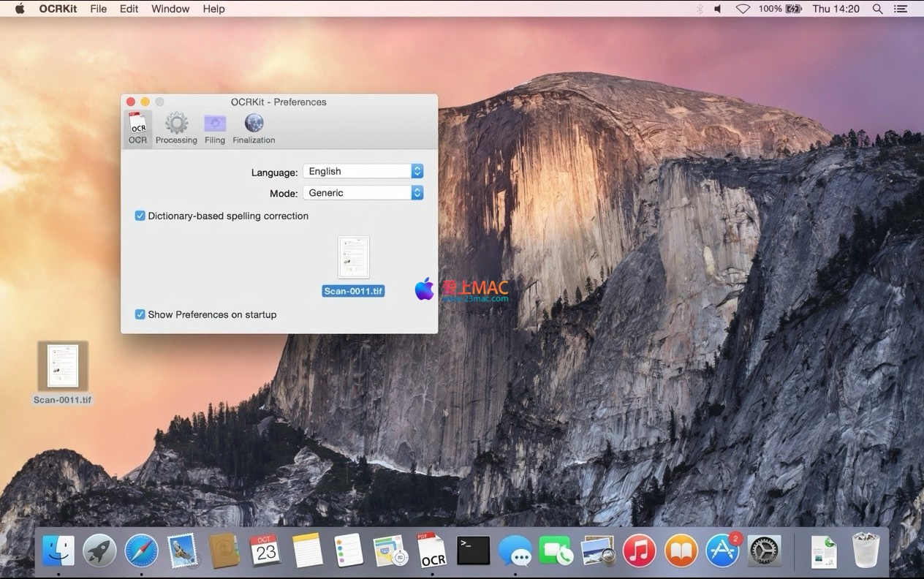Uncheck Show Preferences on startup
The height and width of the screenshot is (579, 924).
(x=140, y=314)
